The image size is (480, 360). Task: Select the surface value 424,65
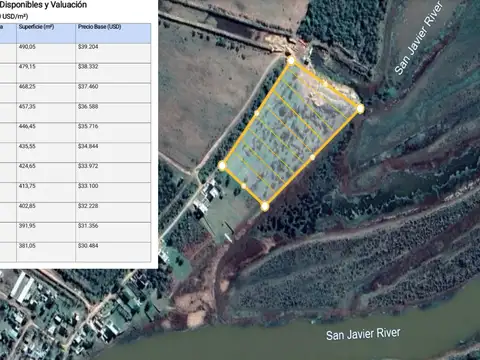pos(27,166)
